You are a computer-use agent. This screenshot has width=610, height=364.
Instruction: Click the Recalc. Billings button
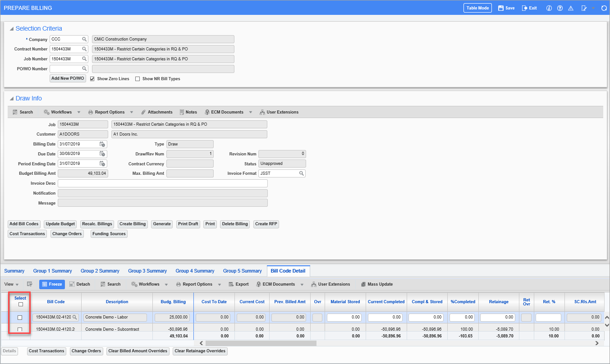pyautogui.click(x=97, y=224)
